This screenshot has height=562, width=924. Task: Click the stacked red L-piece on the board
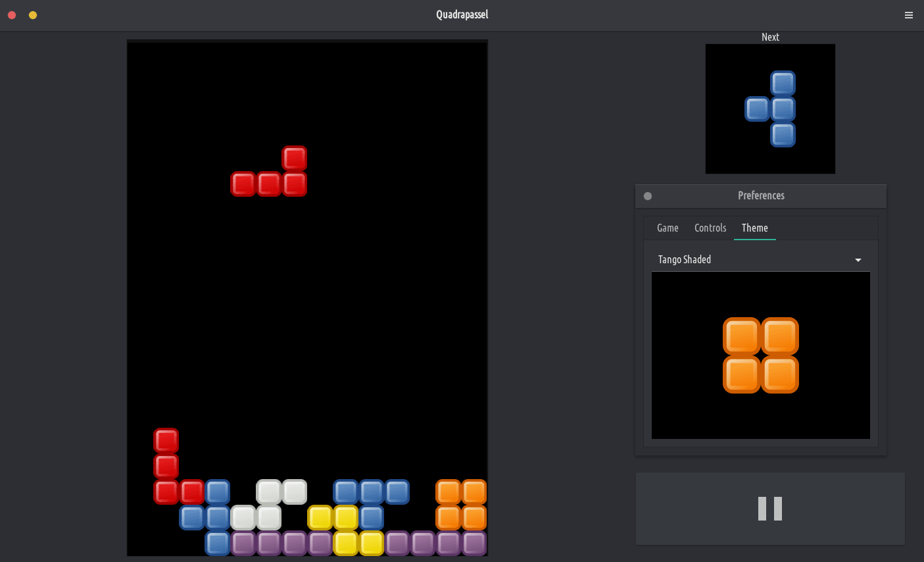click(166, 466)
